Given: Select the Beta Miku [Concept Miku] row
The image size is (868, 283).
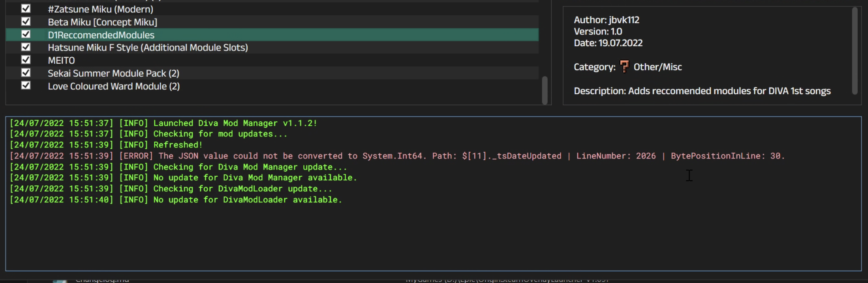Looking at the screenshot, I should [272, 22].
